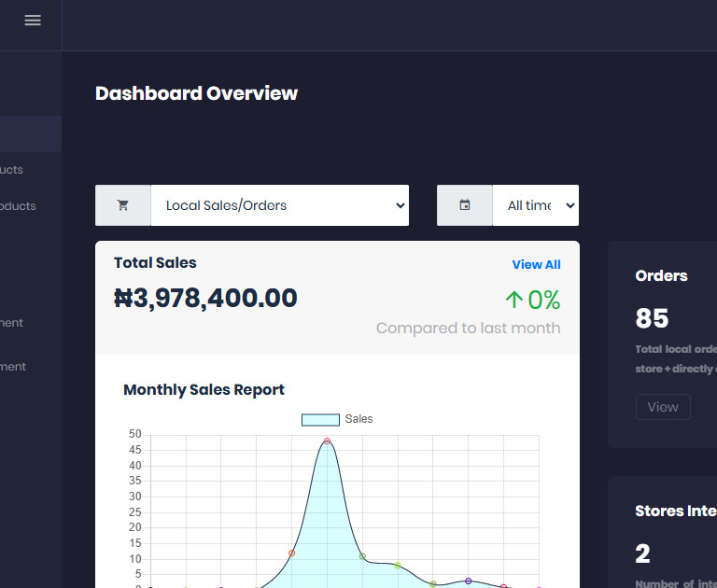Expand the Local Sales/Orders dropdown
Screen dimensions: 717x588
coord(279,205)
